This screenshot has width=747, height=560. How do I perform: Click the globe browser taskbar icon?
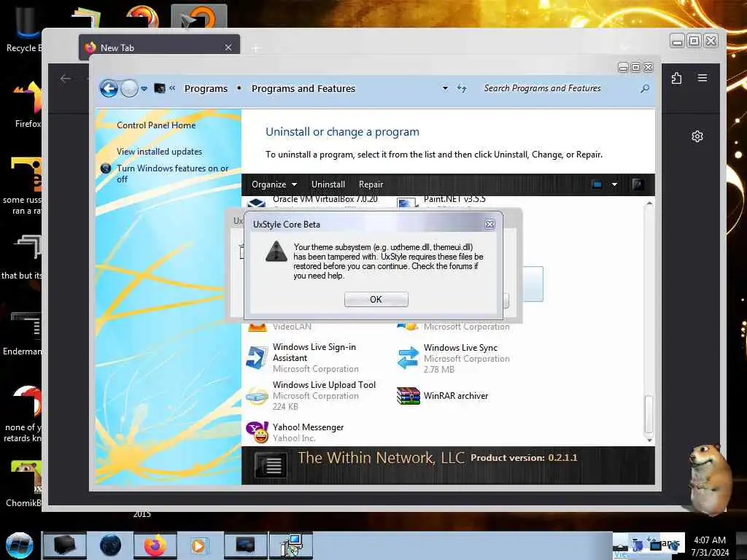110,545
